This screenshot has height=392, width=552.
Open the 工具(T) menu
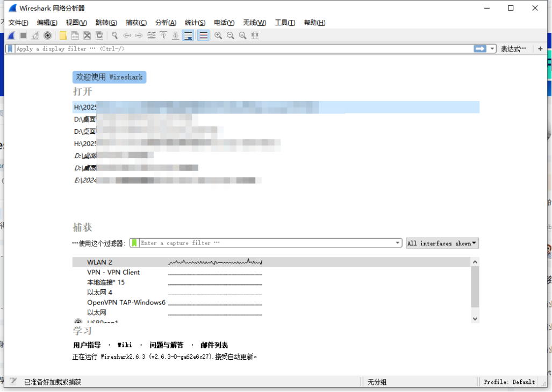(285, 23)
